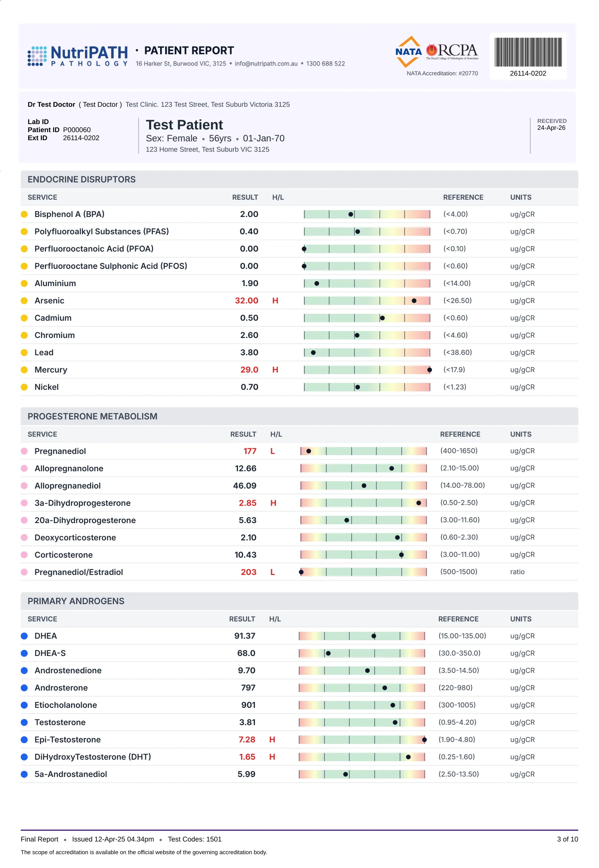
Task: Click the Pregnanediol/Estradiol result 203
Action: tap(248, 572)
